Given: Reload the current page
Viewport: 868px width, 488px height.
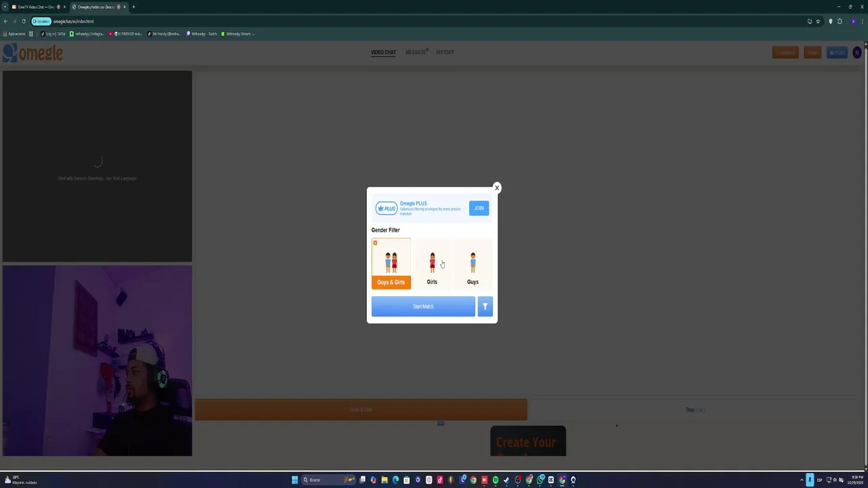Looking at the screenshot, I should click(24, 21).
